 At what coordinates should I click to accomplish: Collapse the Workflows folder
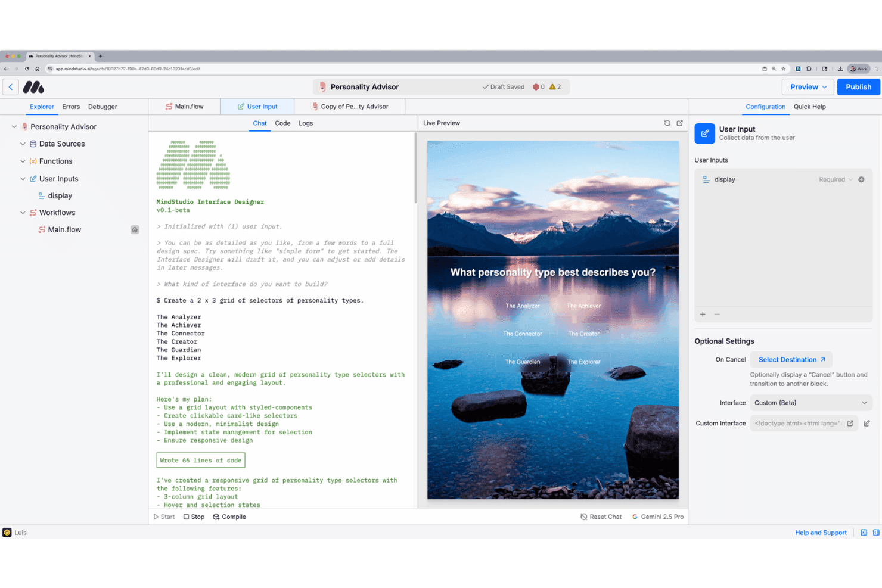(x=23, y=213)
